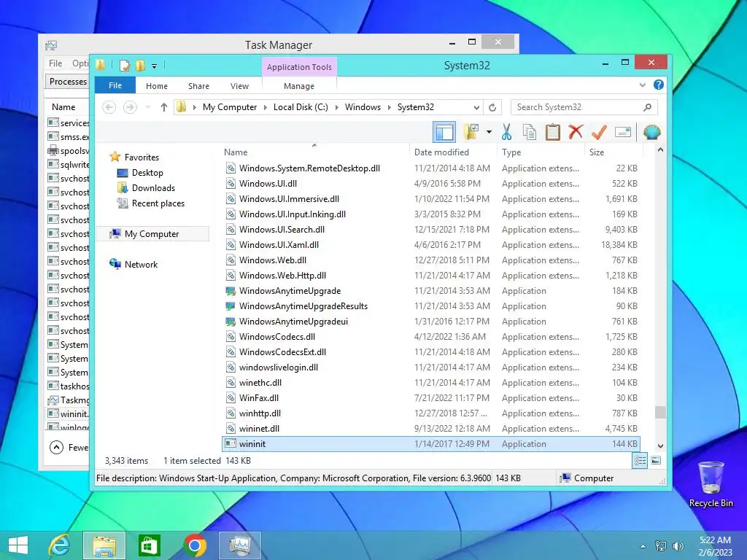Image resolution: width=747 pixels, height=560 pixels.
Task: Open Windows Store from taskbar
Action: pyautogui.click(x=149, y=545)
